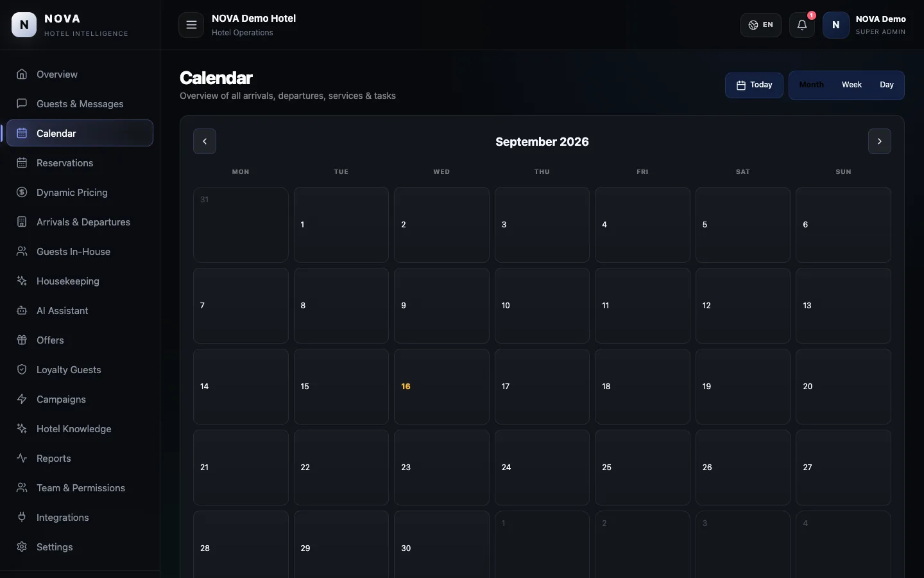Click the Guests & Messages chat icon
The image size is (924, 578).
pyautogui.click(x=22, y=103)
